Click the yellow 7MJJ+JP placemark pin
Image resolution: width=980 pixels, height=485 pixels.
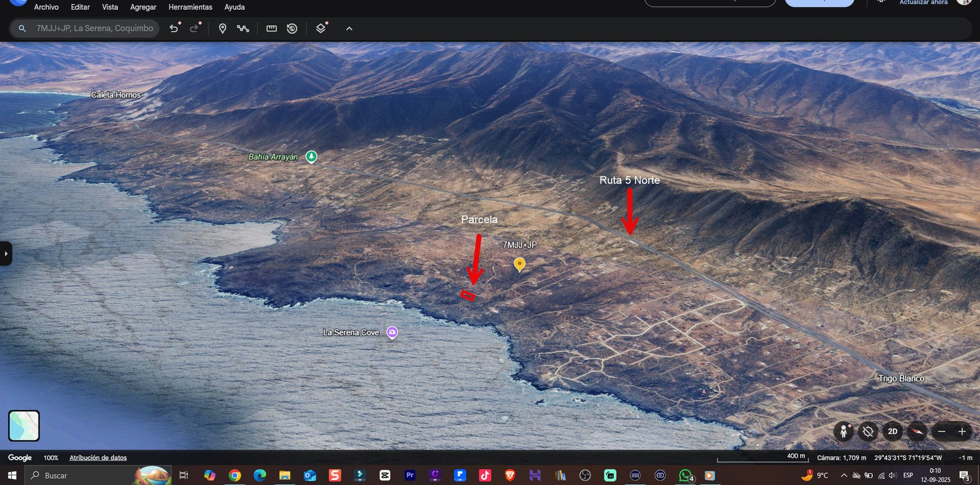point(519,264)
